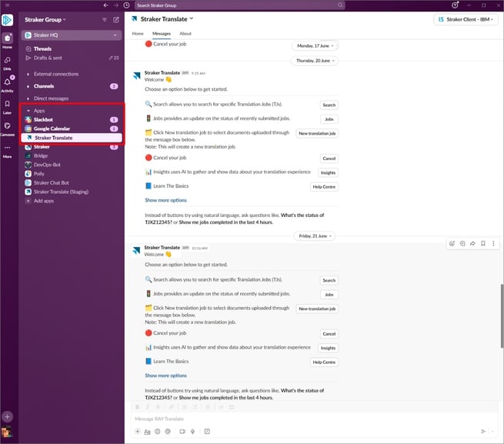The image size is (504, 444).
Task: Open the slash shortcuts icon in composer
Action: pyautogui.click(x=207, y=432)
